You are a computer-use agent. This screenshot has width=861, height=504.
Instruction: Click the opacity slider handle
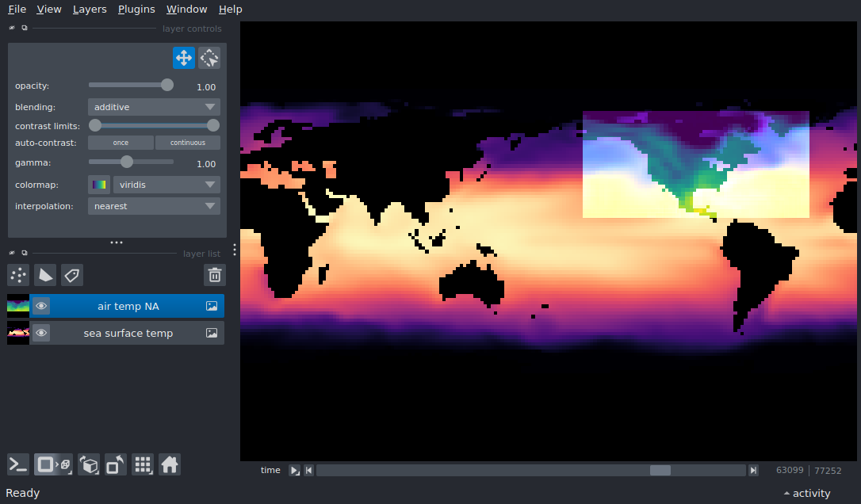(x=167, y=85)
